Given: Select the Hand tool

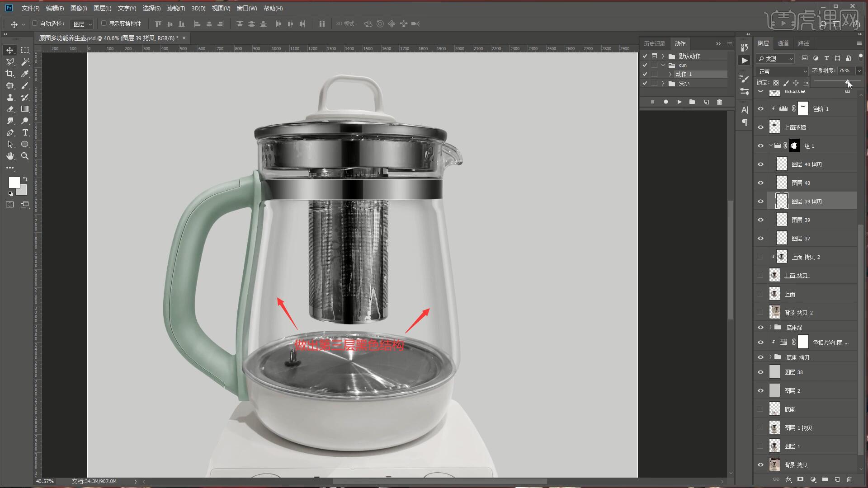Looking at the screenshot, I should (x=10, y=156).
